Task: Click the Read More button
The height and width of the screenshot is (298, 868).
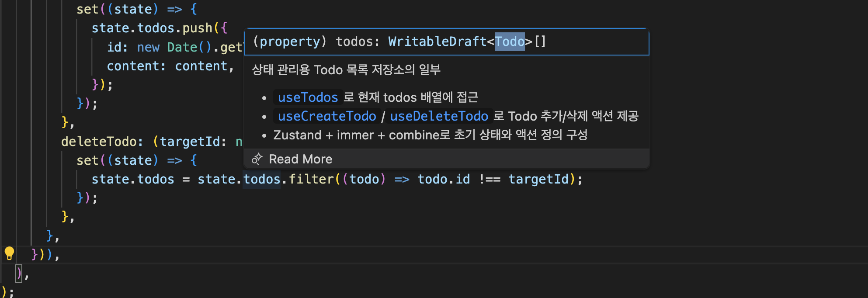Action: click(x=300, y=159)
